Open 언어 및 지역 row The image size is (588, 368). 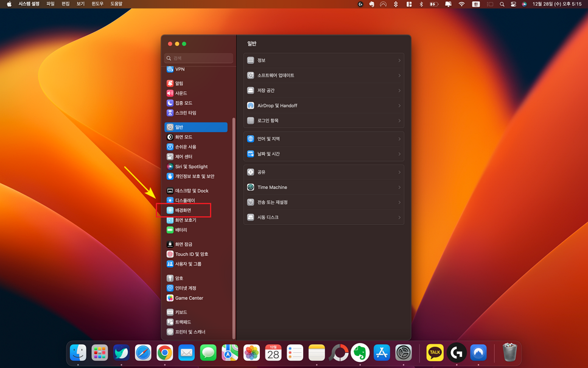[x=324, y=139]
